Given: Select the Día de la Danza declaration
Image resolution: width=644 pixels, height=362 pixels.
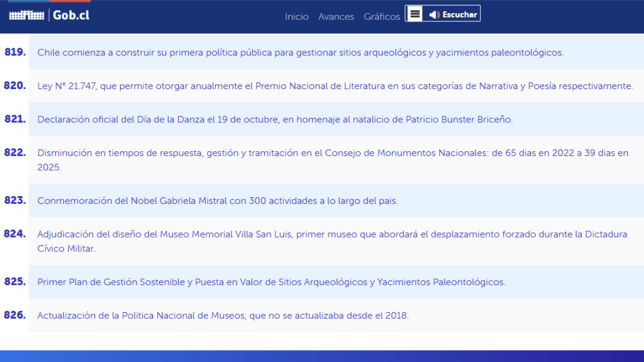Looking at the screenshot, I should 275,120.
